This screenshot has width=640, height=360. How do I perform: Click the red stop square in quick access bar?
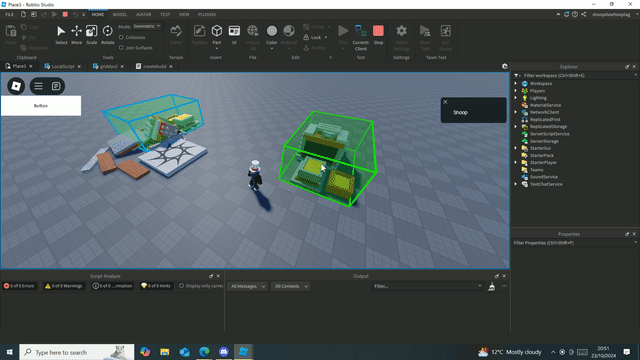coord(65,14)
